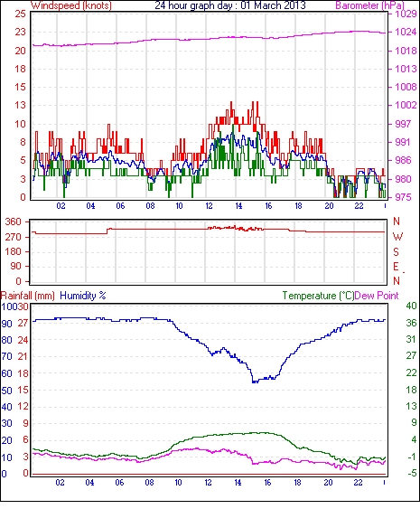Click the 40 degree temperature axis label
The height and width of the screenshot is (509, 420).
(411, 306)
